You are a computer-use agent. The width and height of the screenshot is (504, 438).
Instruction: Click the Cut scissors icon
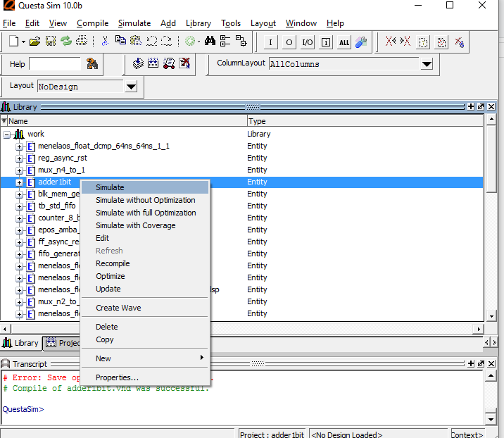(105, 41)
